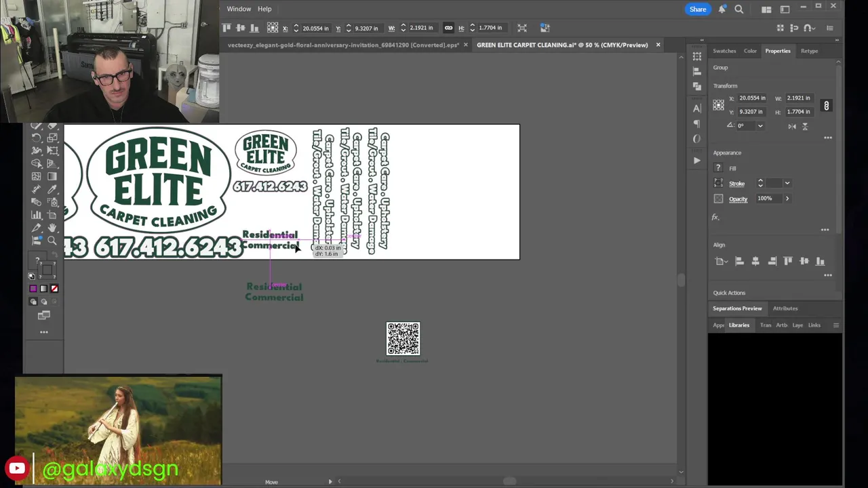868x488 pixels.
Task: Toggle constrain proportions link in Properties panel
Action: pyautogui.click(x=826, y=106)
